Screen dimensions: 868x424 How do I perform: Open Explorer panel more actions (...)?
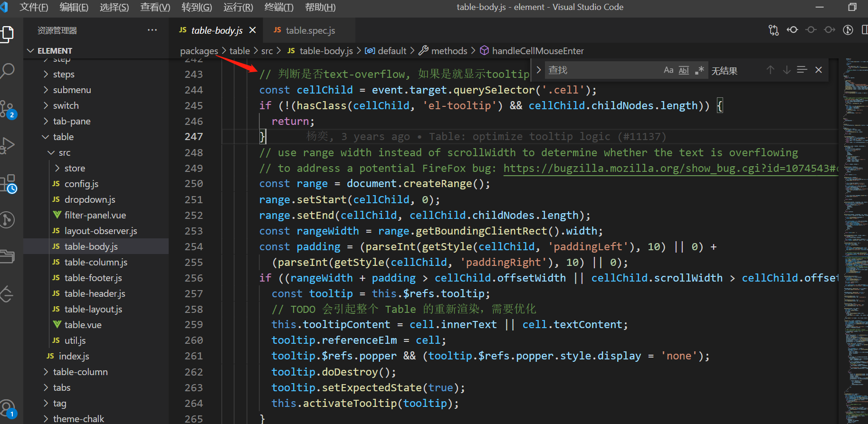152,30
